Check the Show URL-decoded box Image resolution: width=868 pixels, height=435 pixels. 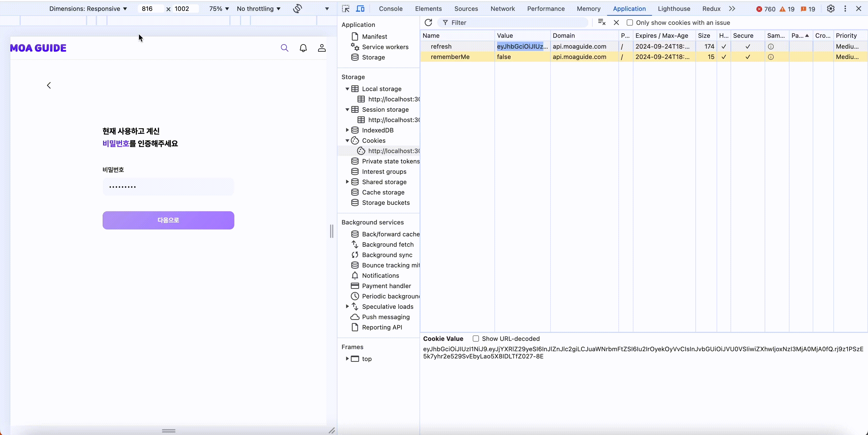[475, 339]
